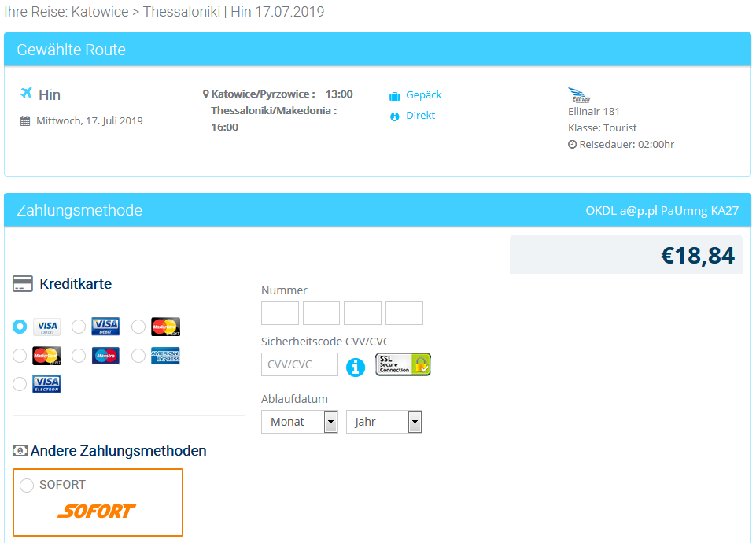Select the MasterCard Credit radio button
This screenshot has height=543, width=756.
138,327
